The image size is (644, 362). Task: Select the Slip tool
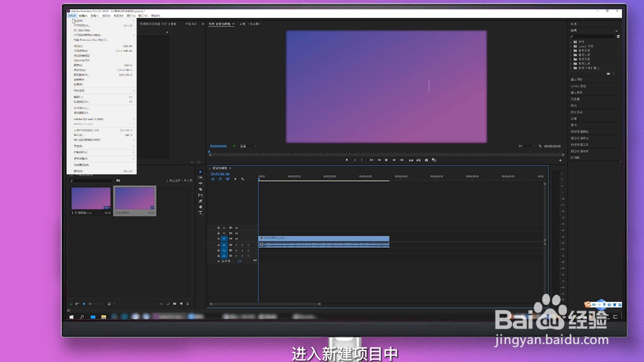point(200,195)
